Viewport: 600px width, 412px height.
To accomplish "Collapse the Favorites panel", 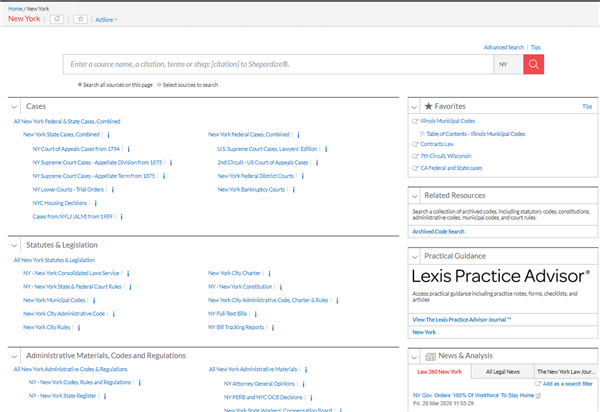I will [x=414, y=107].
